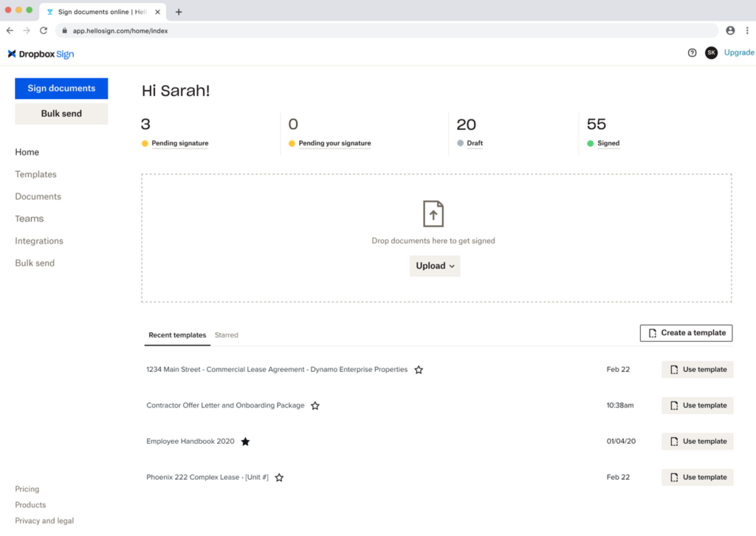This screenshot has width=756, height=536.
Task: Open the Upload dropdown
Action: pyautogui.click(x=434, y=266)
